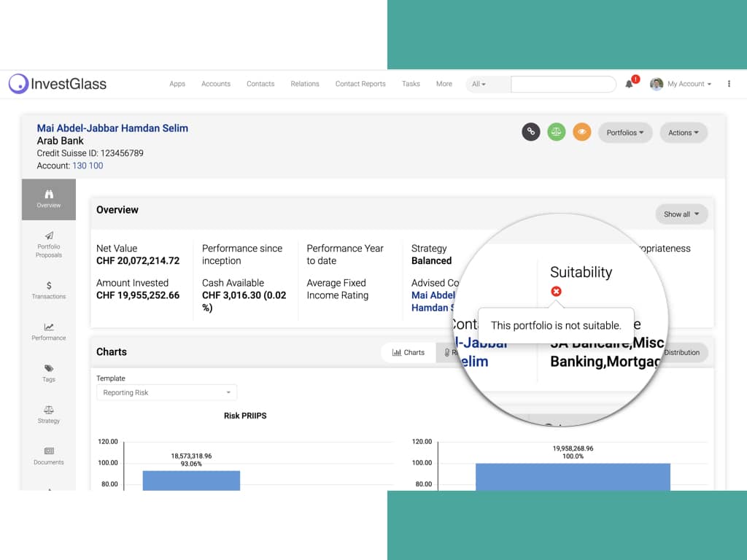
Task: Open Tags in the sidebar
Action: point(49,373)
